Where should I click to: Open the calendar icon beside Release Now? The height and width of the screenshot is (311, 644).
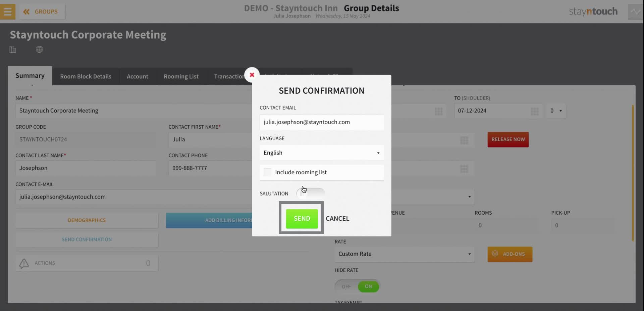pos(464,140)
